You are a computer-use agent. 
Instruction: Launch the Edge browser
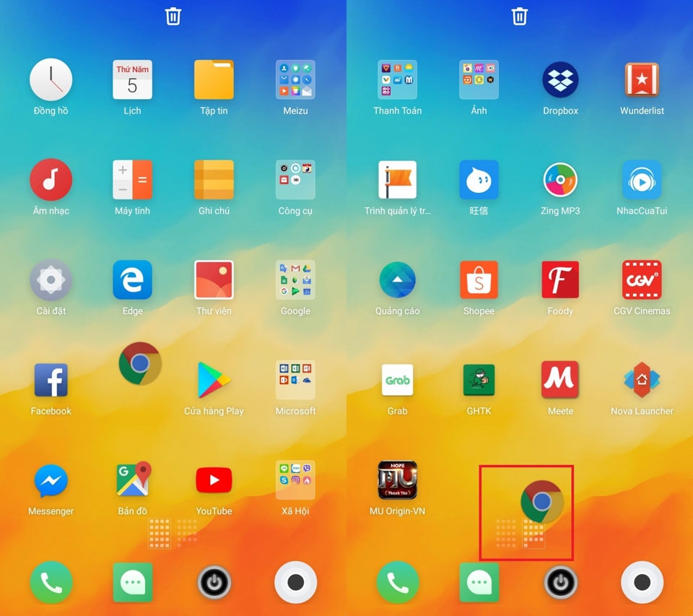coord(132,280)
